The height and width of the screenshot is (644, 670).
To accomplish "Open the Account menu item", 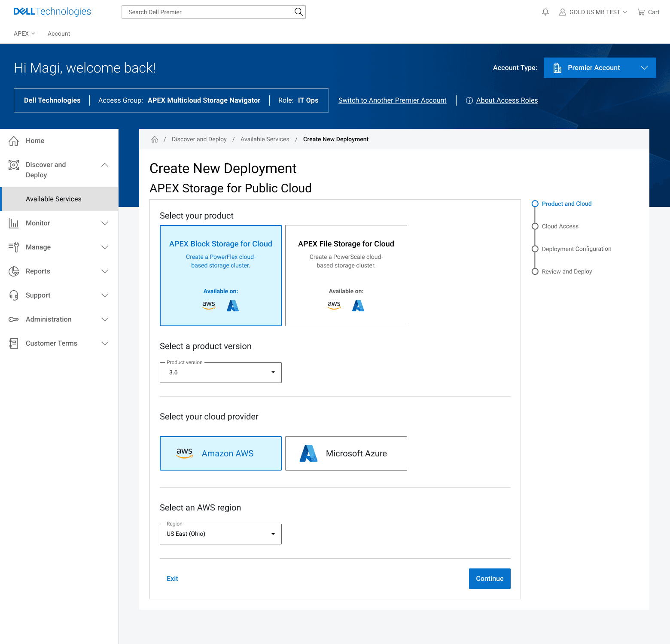I will 59,33.
